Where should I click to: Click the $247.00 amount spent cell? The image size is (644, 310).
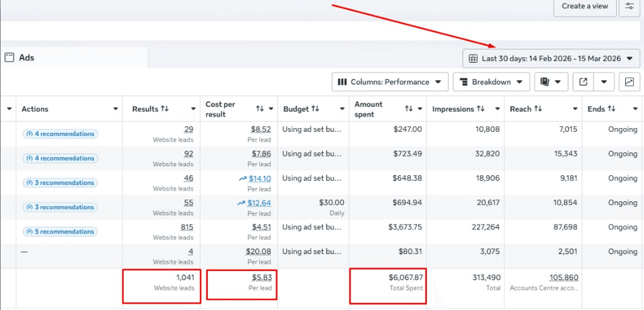pos(407,130)
